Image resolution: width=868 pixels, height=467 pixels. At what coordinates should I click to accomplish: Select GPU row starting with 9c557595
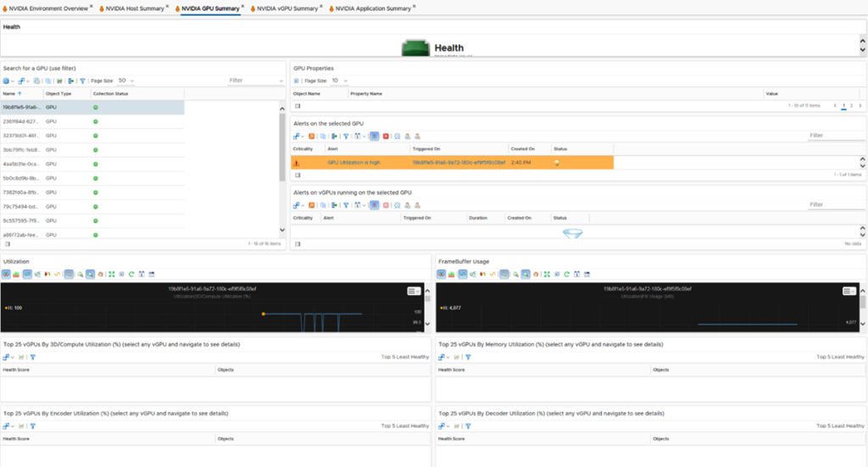tap(92, 220)
